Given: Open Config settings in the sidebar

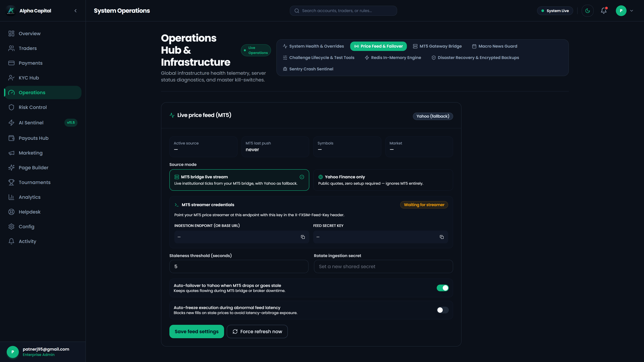Looking at the screenshot, I should coord(43,227).
